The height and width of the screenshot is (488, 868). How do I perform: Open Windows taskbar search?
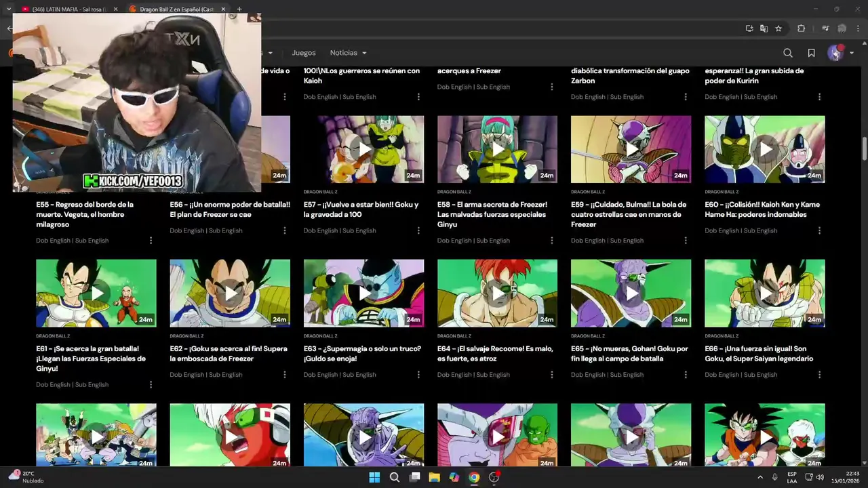point(394,477)
